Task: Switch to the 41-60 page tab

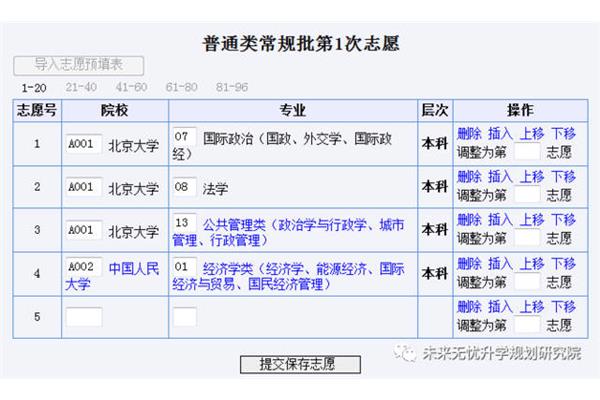Action: pos(131,87)
